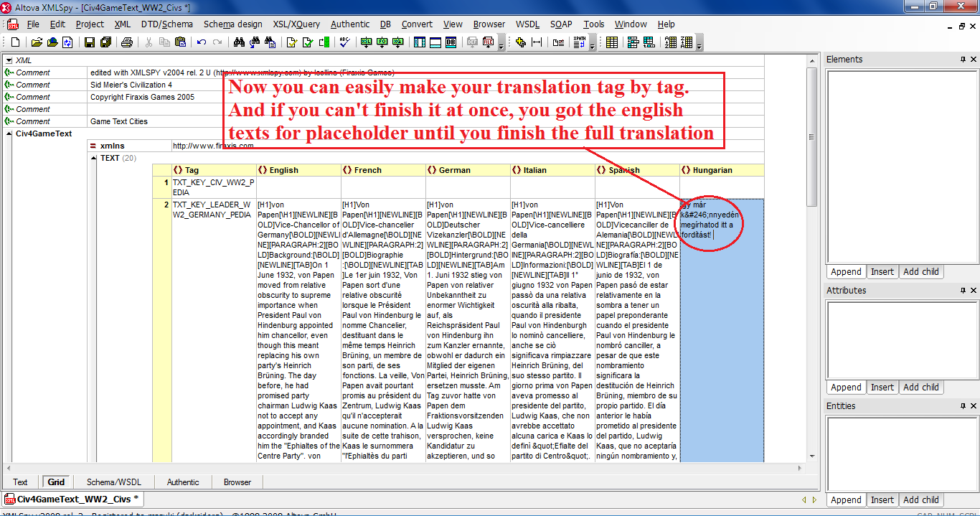This screenshot has width=980, height=516.
Task: Click the Find binoculars icon
Action: [x=239, y=42]
